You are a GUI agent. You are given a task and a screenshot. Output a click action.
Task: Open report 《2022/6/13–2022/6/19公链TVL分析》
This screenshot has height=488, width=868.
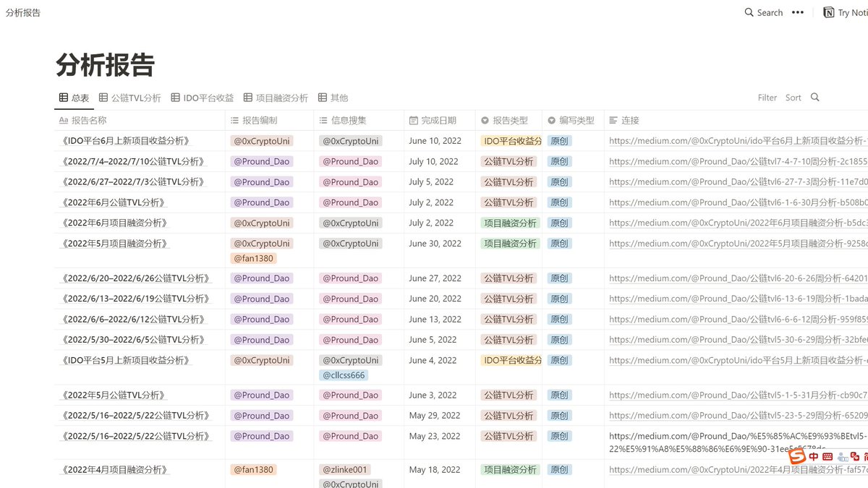point(136,299)
